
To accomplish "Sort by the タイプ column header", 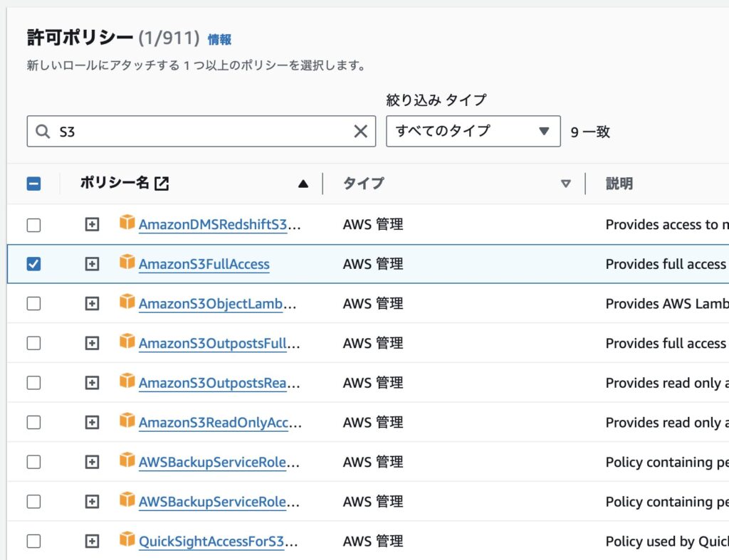I will (364, 183).
